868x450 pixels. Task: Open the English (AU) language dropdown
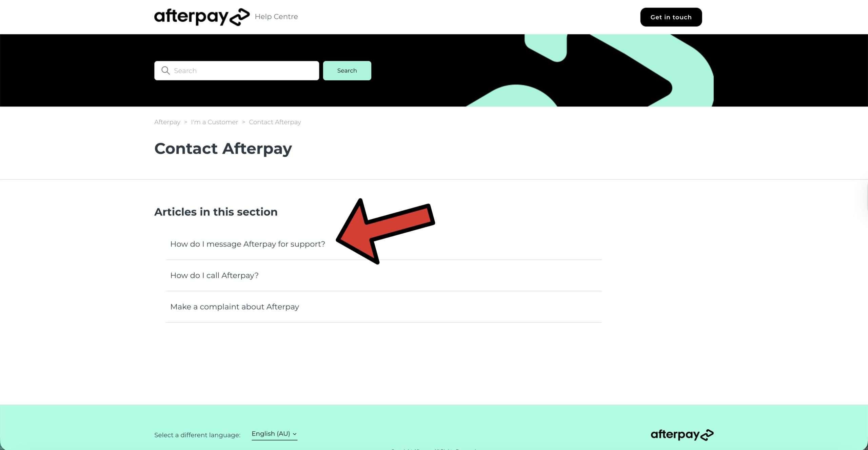[x=274, y=434]
